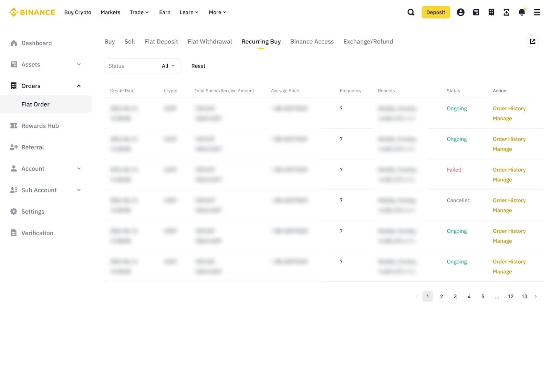Click the Orders icon in sidebar

click(x=14, y=86)
